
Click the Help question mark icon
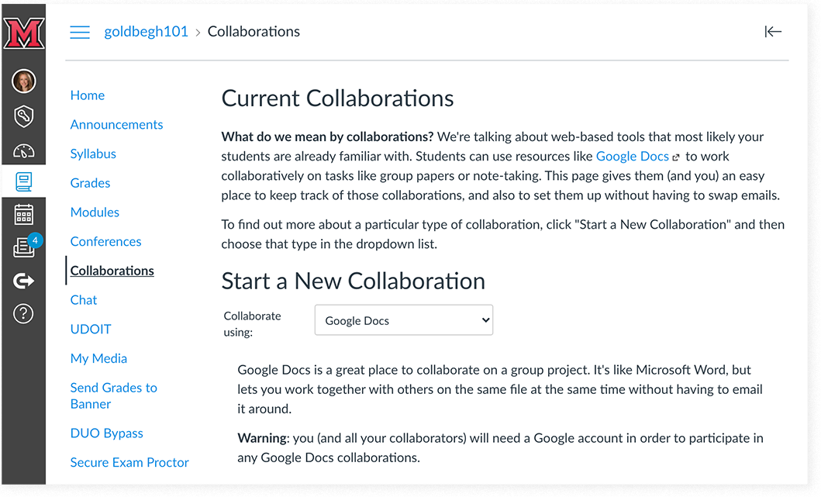tap(24, 313)
